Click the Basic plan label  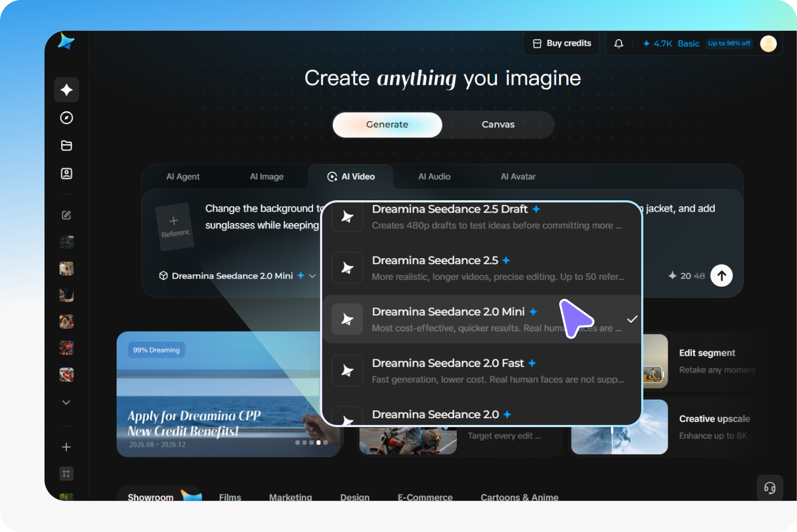click(688, 43)
